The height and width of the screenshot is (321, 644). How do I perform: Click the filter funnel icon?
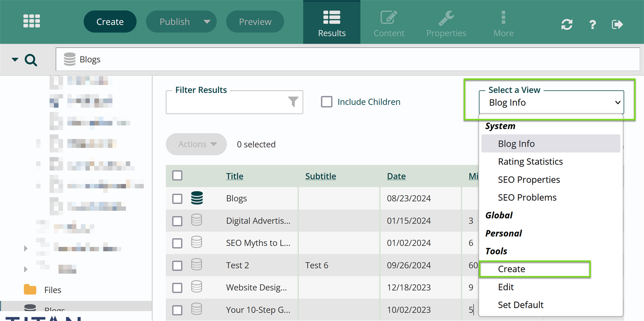[x=293, y=102]
